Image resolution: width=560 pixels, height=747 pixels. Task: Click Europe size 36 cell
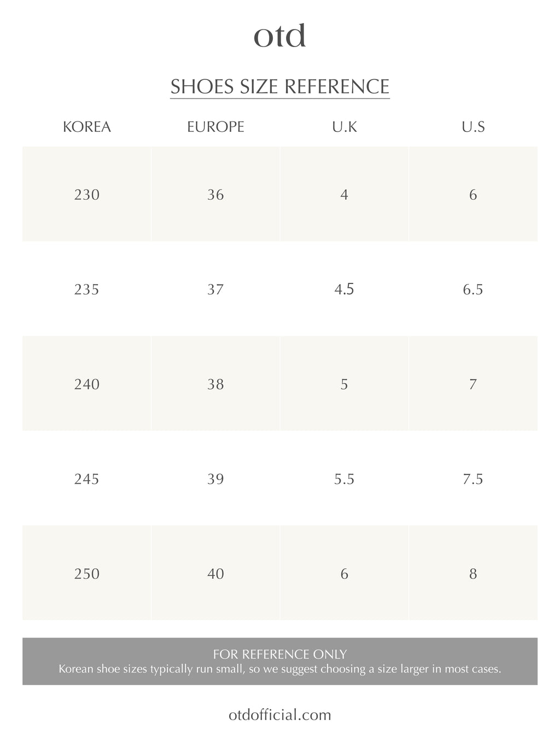215,194
